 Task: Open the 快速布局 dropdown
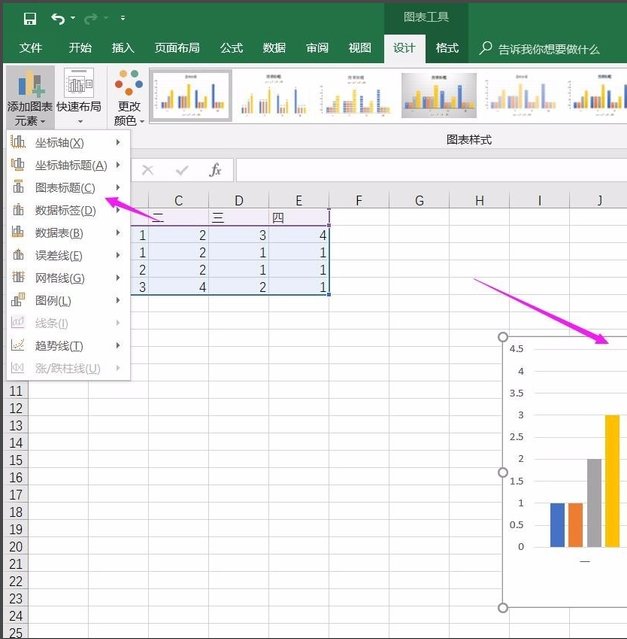[79, 98]
